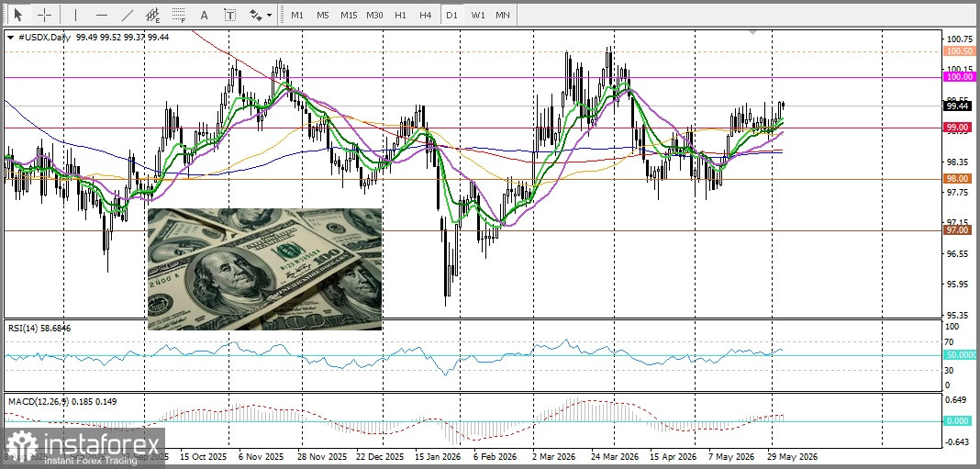The image size is (980, 469).
Task: Click the 95.35 price scale value
Action: coord(957,315)
